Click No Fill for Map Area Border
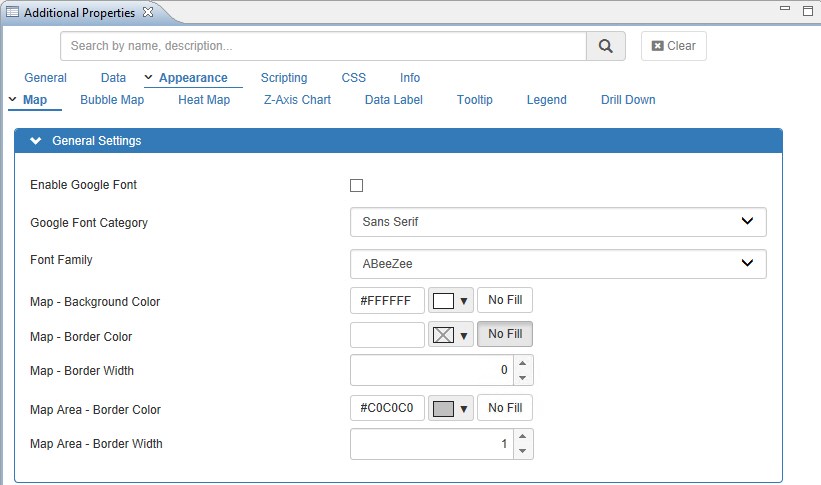The image size is (821, 485). pyautogui.click(x=505, y=408)
